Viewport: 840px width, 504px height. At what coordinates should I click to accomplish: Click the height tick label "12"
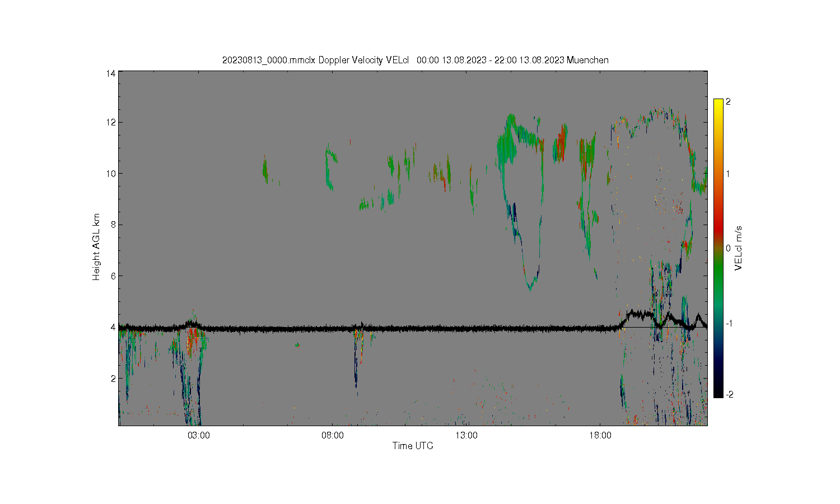(x=111, y=122)
